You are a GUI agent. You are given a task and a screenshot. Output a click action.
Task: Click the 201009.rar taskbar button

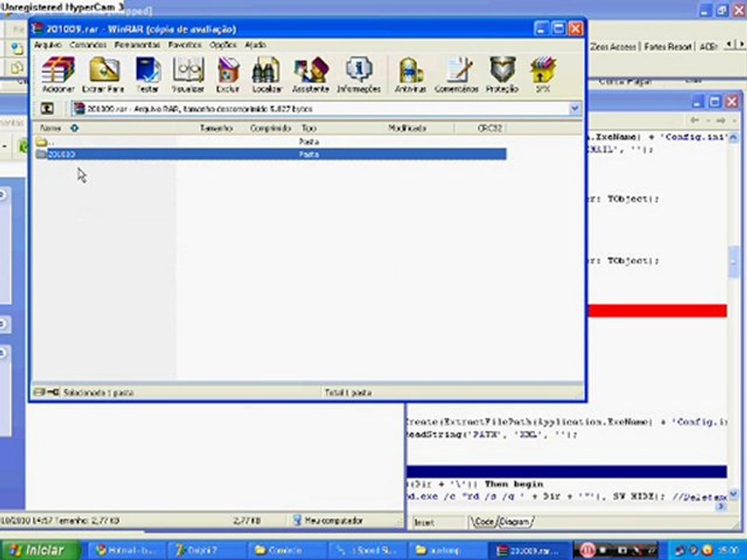(530, 551)
